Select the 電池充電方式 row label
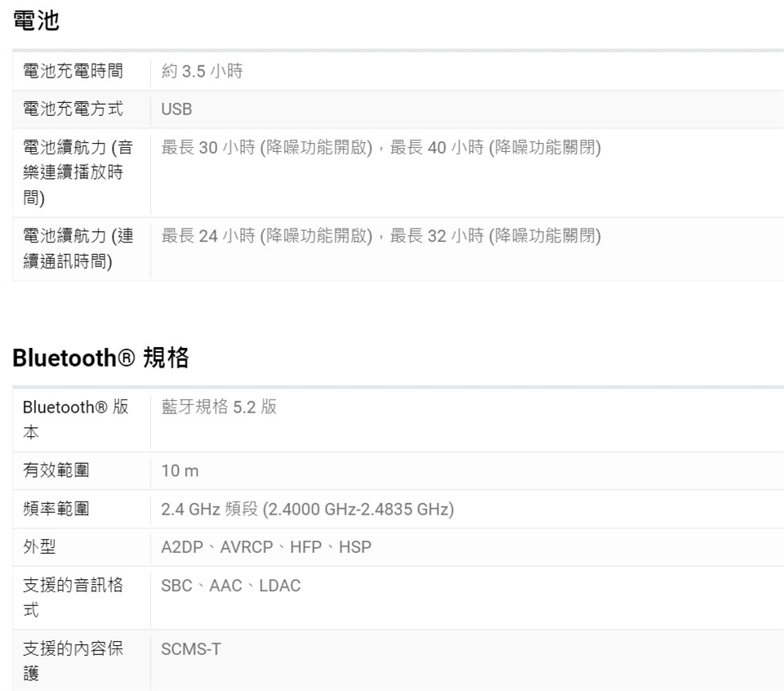The image size is (784, 691). (73, 109)
